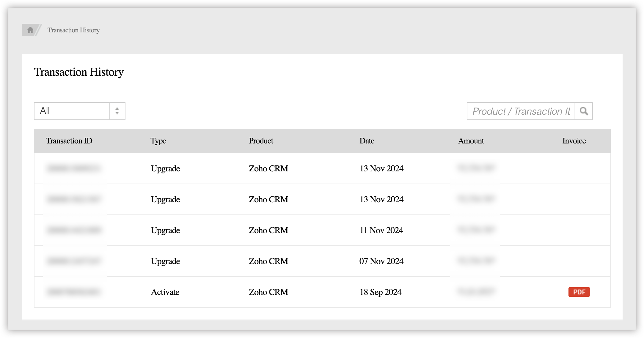
Task: Select the Activate transaction row
Action: click(x=165, y=292)
